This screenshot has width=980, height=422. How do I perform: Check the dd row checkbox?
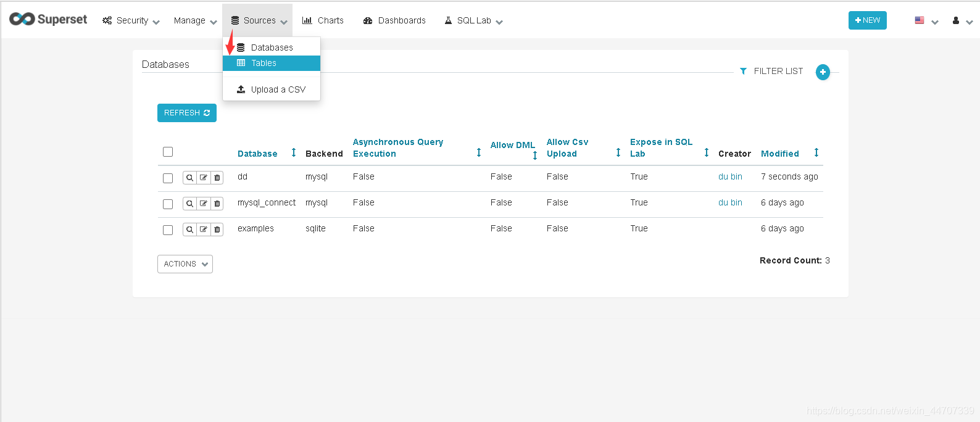pos(168,178)
